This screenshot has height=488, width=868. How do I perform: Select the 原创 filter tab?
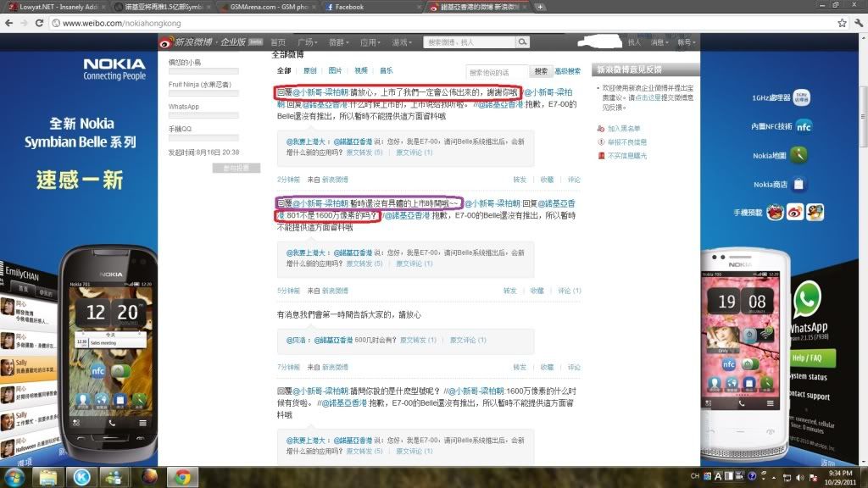click(x=310, y=71)
